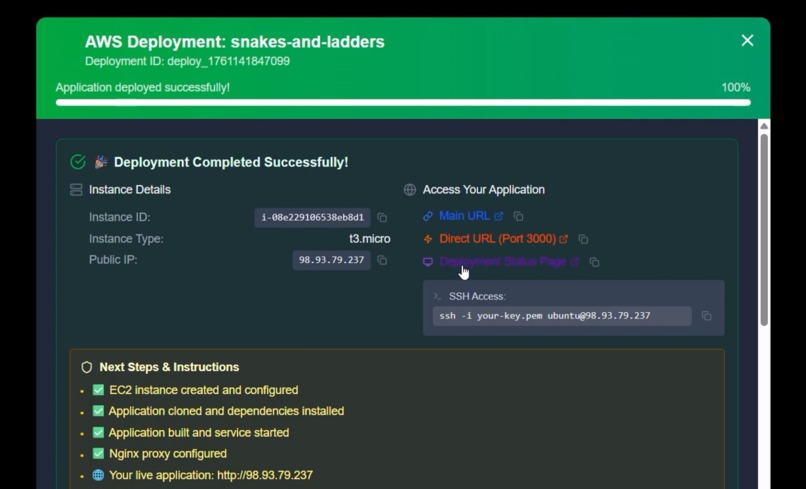The width and height of the screenshot is (806, 489).
Task: Click the external-link icon after Deployment Status Page
Action: (x=575, y=262)
